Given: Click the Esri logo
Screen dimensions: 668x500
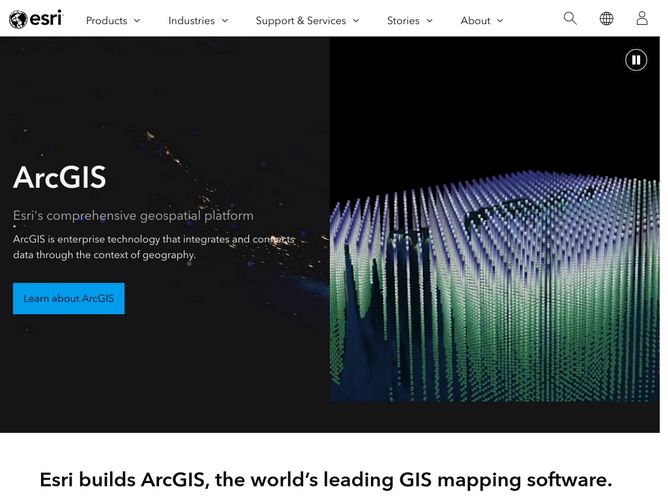Looking at the screenshot, I should 36,19.
